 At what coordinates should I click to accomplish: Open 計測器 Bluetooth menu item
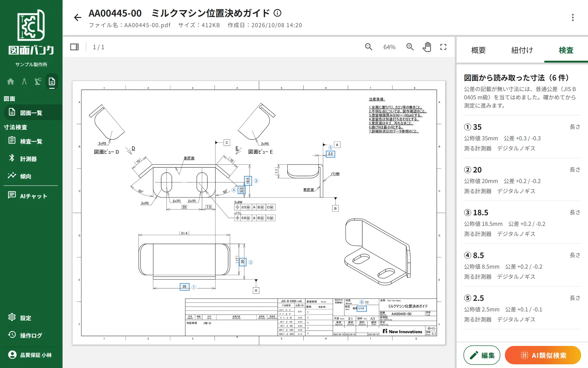(31, 159)
